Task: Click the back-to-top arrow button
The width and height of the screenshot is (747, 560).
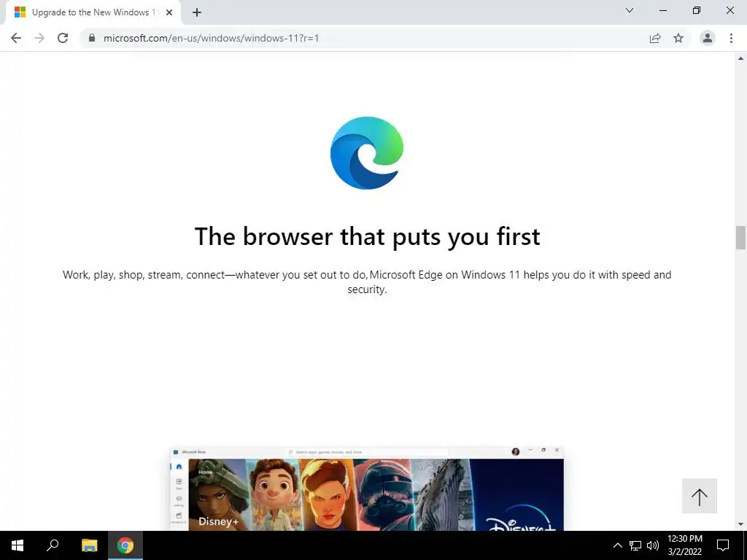Action: [x=700, y=496]
